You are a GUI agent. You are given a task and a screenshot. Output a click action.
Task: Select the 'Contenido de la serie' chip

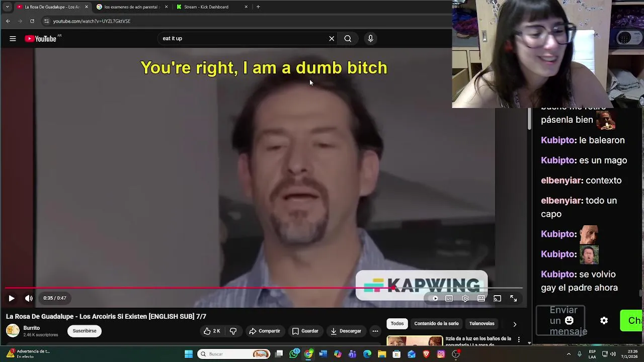coord(436,324)
